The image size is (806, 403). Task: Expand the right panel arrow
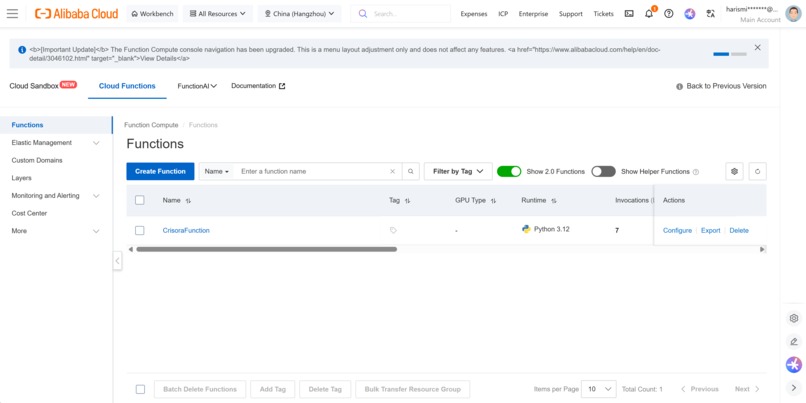click(x=794, y=388)
